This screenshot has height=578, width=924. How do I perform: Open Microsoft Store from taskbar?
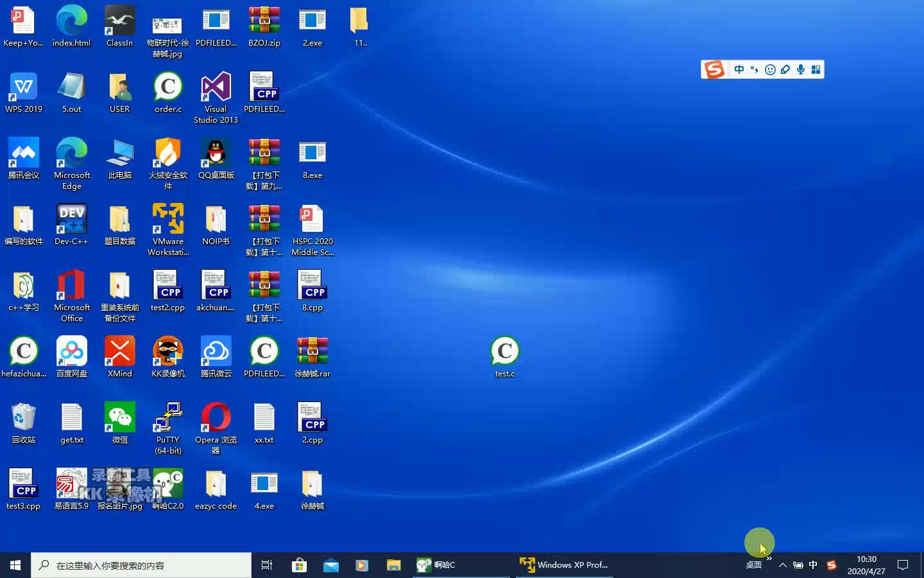point(299,565)
